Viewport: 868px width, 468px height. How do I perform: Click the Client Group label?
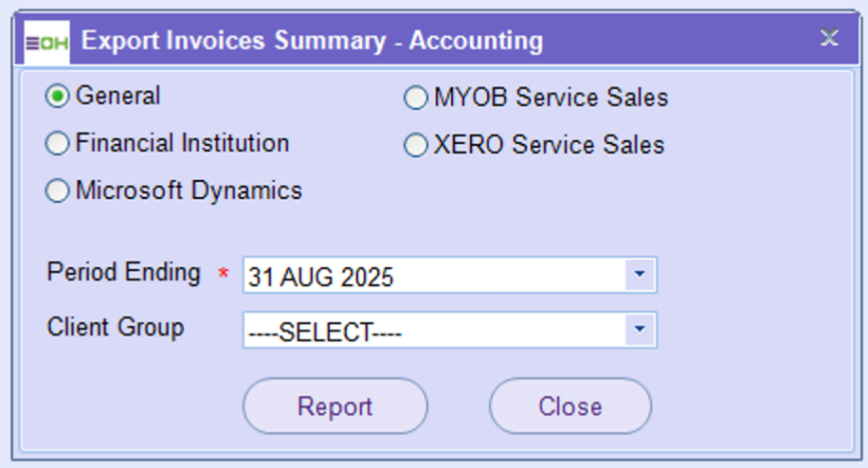[116, 328]
